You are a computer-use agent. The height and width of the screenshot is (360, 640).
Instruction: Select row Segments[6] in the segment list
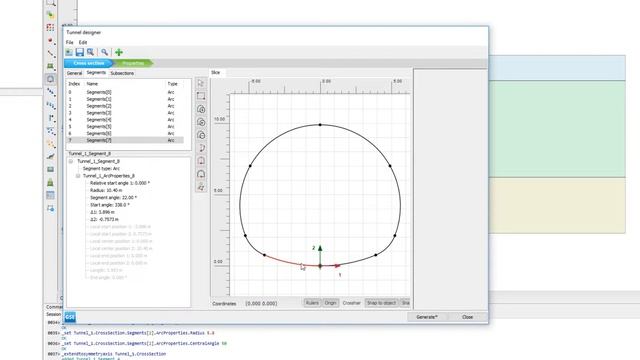click(x=125, y=133)
